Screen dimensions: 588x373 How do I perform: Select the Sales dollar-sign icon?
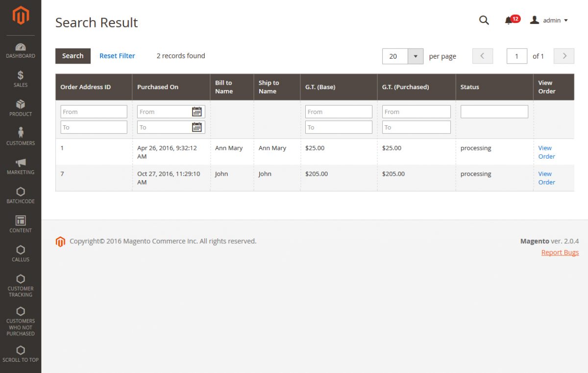click(x=20, y=76)
